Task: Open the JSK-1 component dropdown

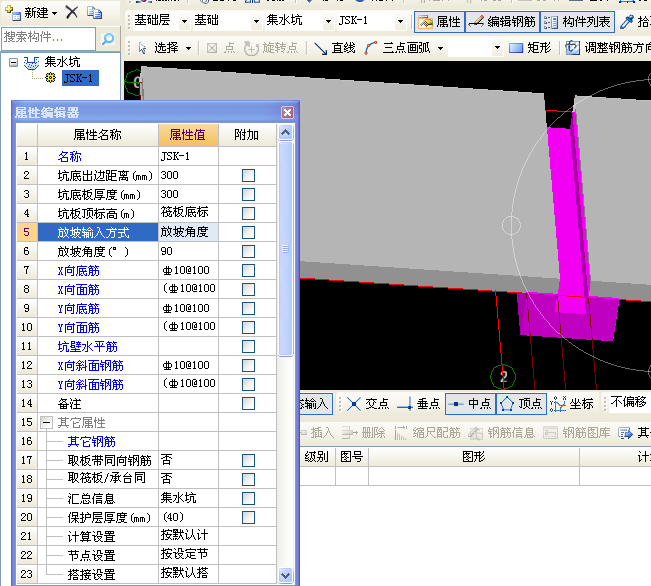Action: click(400, 21)
